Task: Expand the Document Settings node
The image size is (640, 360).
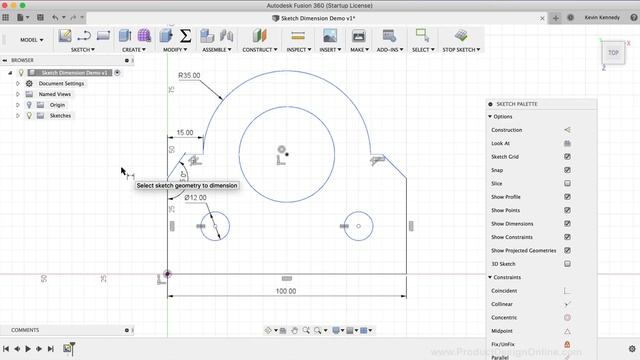Action: click(18, 83)
